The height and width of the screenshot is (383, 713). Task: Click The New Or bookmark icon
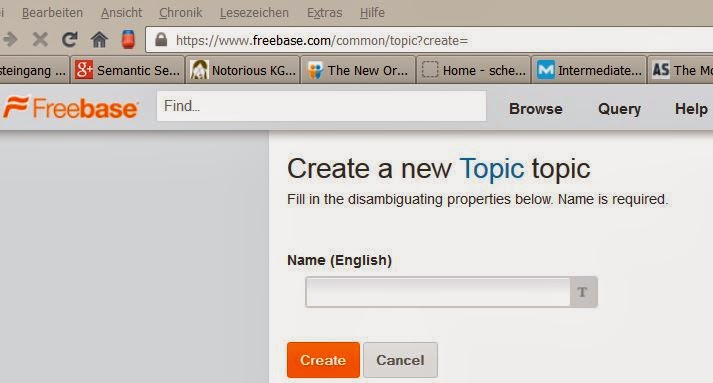(315, 70)
